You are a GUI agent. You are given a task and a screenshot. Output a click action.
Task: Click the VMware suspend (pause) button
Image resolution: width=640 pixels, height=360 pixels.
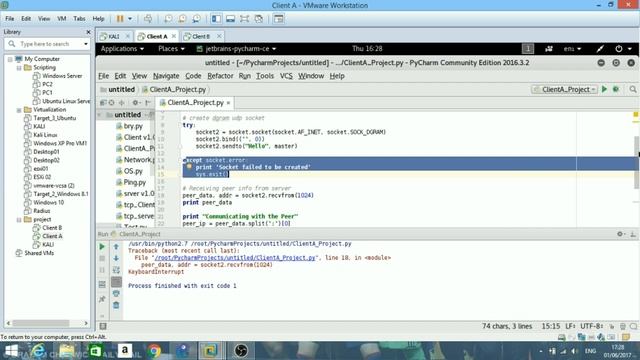point(120,19)
